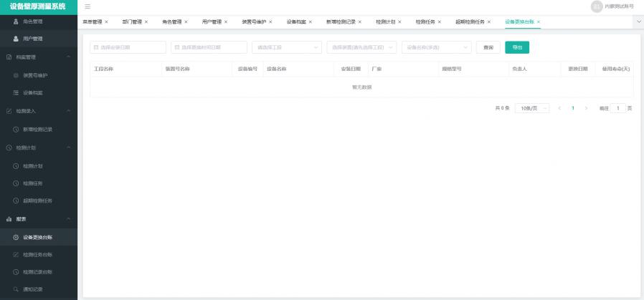Image resolution: width=644 pixels, height=300 pixels.
Task: Open the 请选择工段 dropdown
Action: point(286,47)
